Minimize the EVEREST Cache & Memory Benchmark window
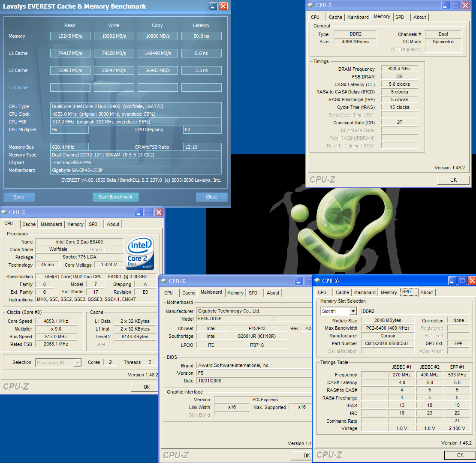476x463 pixels. (x=213, y=6)
